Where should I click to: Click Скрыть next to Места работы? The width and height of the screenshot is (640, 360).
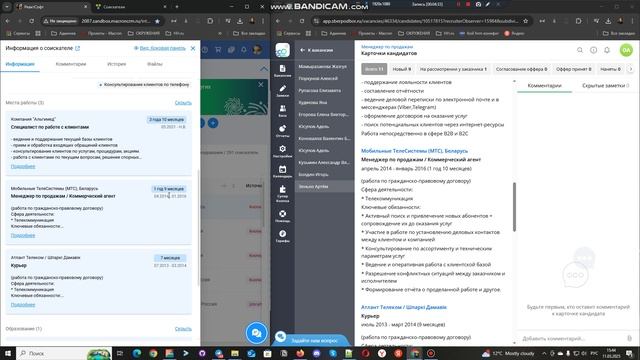click(183, 103)
